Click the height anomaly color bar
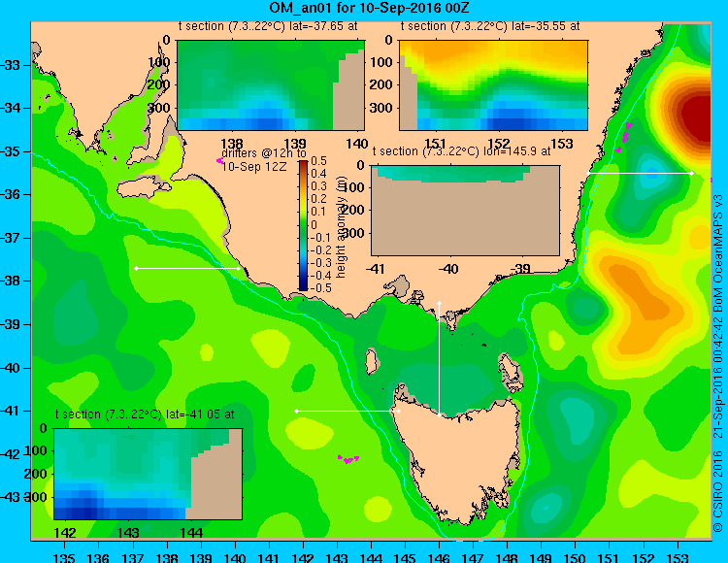This screenshot has width=728, height=563. point(303,225)
